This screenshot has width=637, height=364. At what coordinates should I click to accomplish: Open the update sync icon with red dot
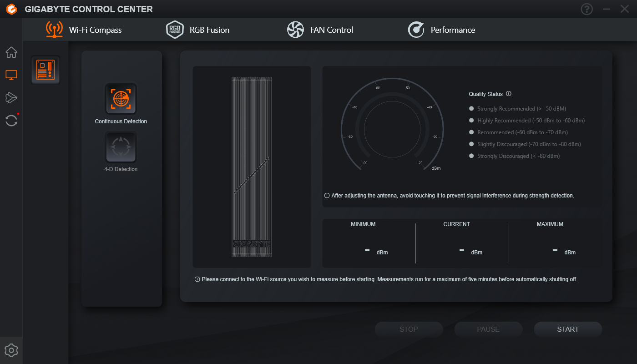click(x=11, y=120)
